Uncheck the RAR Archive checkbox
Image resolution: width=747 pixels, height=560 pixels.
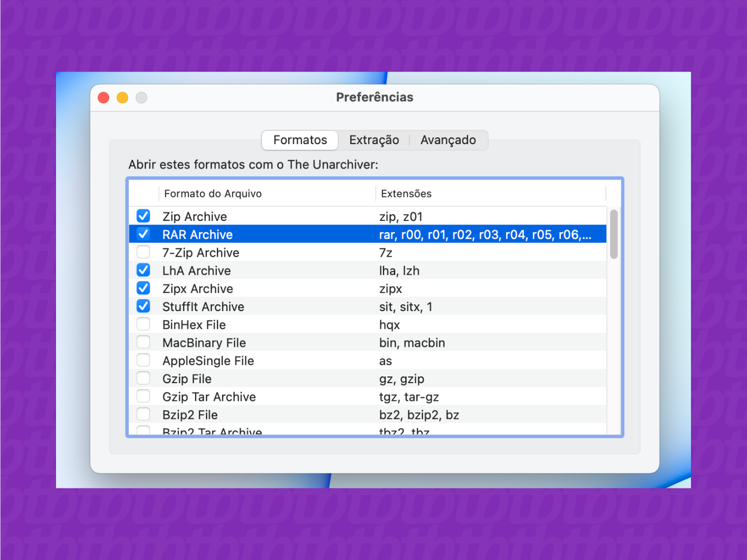(143, 234)
